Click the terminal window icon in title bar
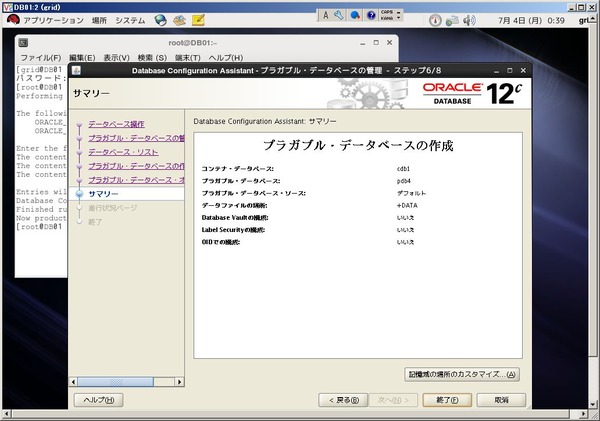 click(23, 43)
